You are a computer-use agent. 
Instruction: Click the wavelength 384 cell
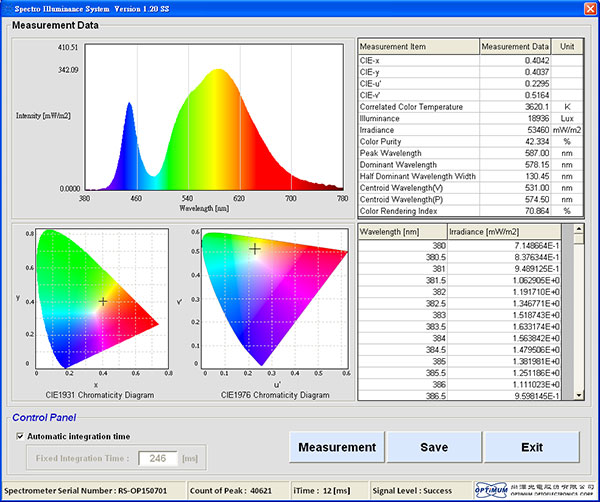tap(403, 338)
